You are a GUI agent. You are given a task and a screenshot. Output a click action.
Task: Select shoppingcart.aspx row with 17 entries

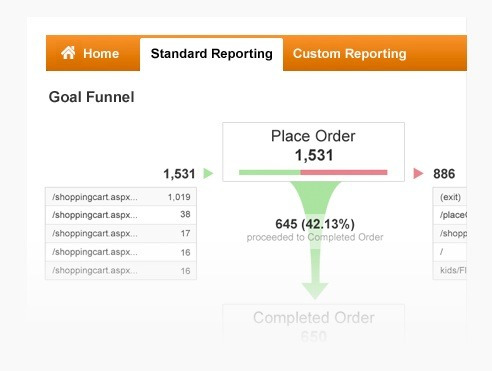121,233
